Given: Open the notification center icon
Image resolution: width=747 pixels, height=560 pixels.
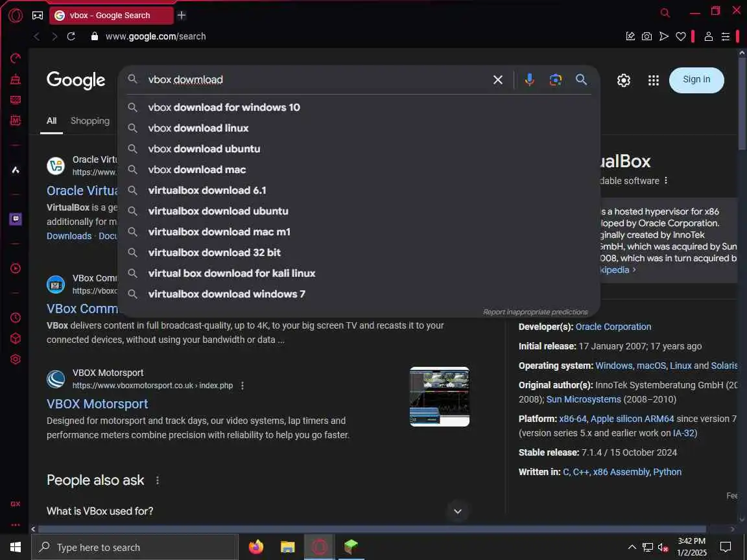Looking at the screenshot, I should (x=725, y=547).
